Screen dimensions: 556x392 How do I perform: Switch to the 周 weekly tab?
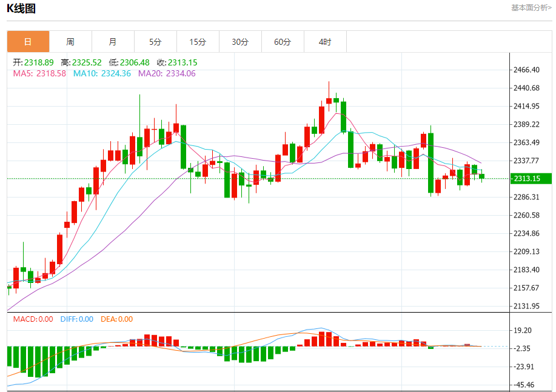(70, 42)
